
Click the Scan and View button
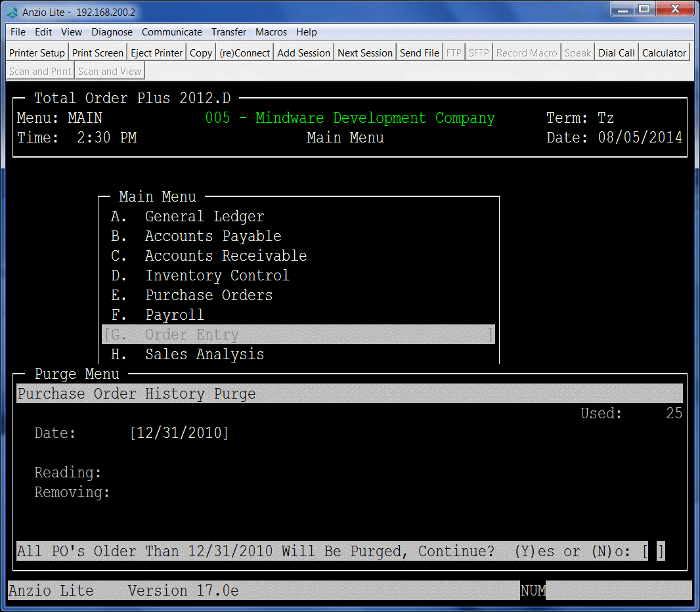110,71
